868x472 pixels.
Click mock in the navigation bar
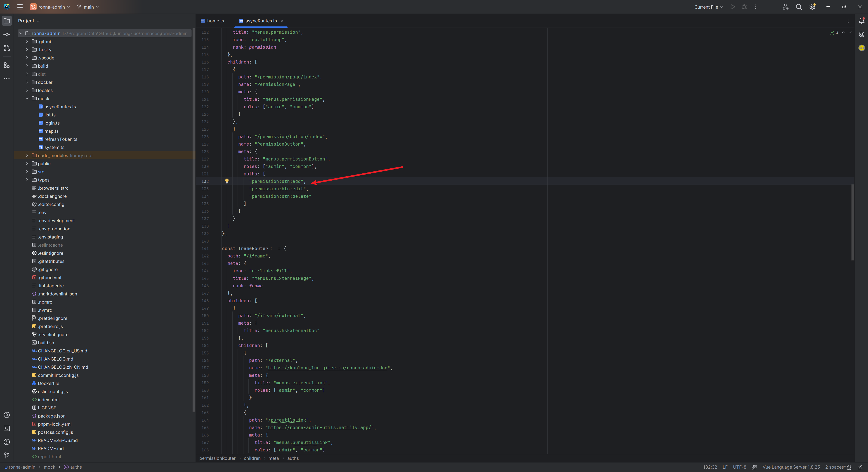click(x=50, y=467)
